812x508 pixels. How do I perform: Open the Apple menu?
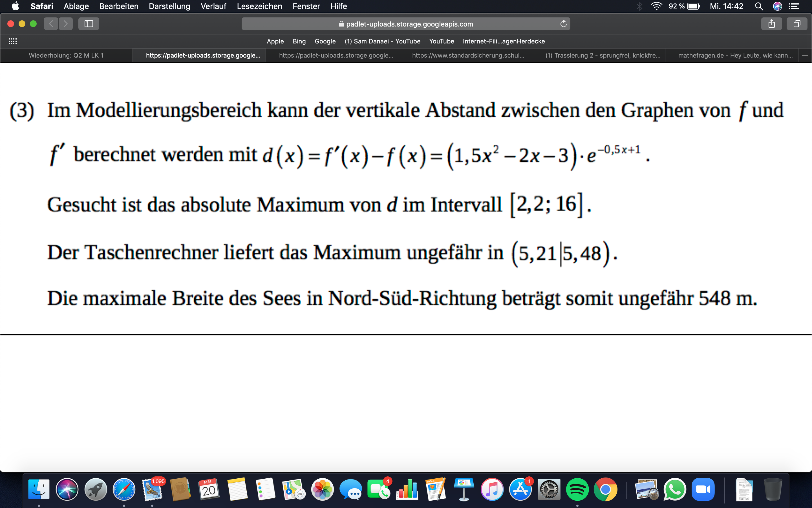16,6
